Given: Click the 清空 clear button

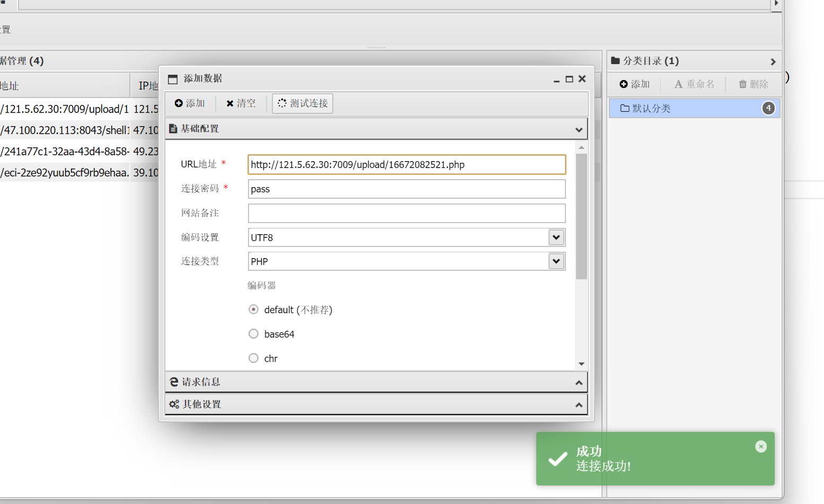Looking at the screenshot, I should pyautogui.click(x=241, y=103).
